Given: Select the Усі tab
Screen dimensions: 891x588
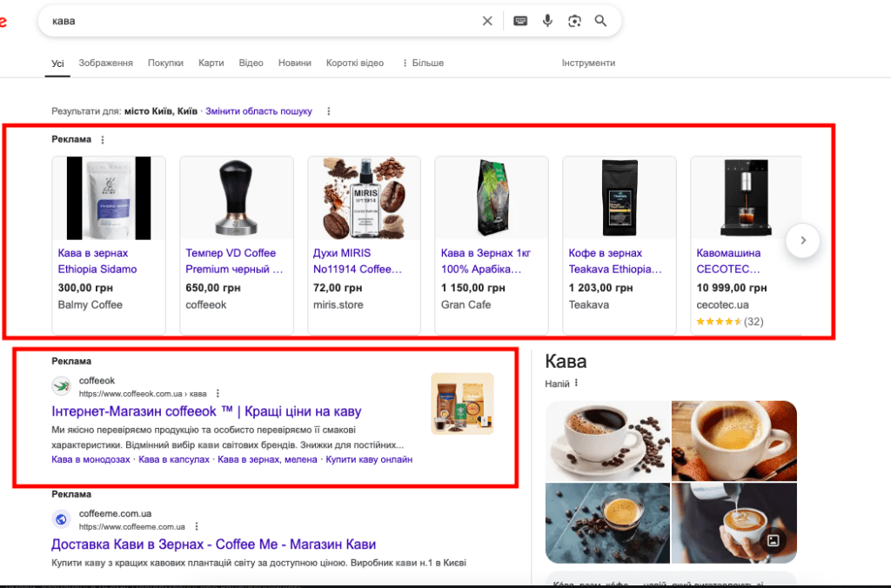Looking at the screenshot, I should tap(57, 63).
